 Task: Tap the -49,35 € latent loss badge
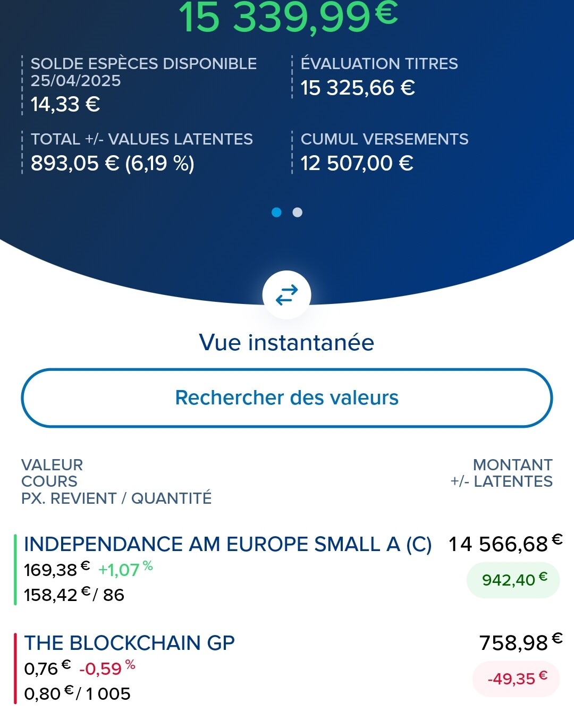click(x=516, y=679)
